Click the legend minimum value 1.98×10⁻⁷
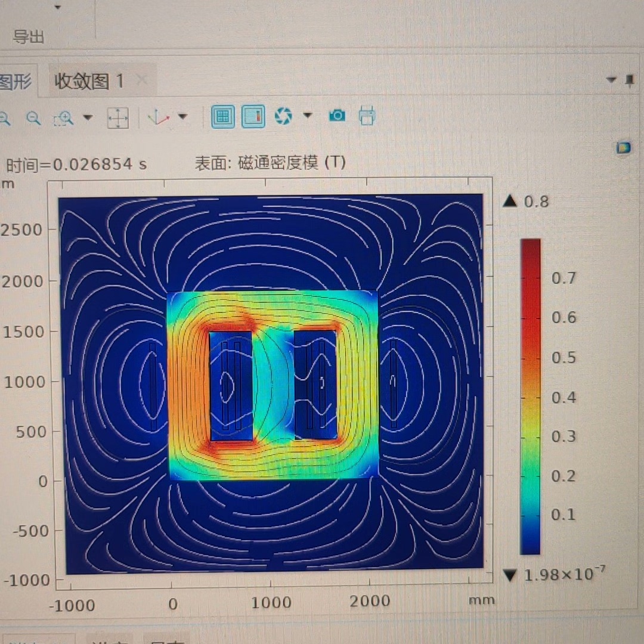The width and height of the screenshot is (644, 644). [x=564, y=574]
